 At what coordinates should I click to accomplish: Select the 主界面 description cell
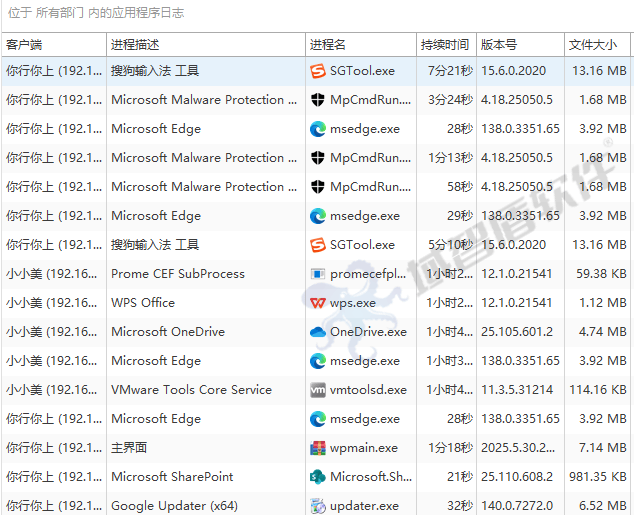point(129,448)
